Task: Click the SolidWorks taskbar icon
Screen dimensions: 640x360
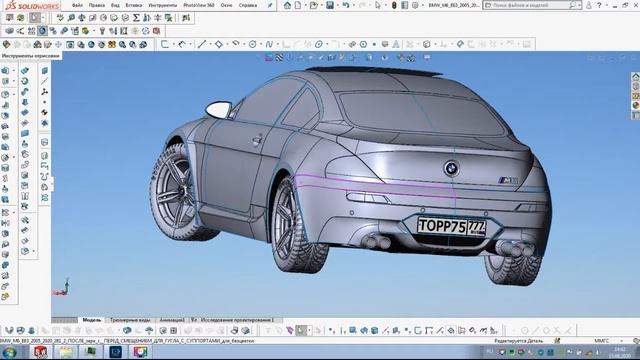Action: point(40,352)
